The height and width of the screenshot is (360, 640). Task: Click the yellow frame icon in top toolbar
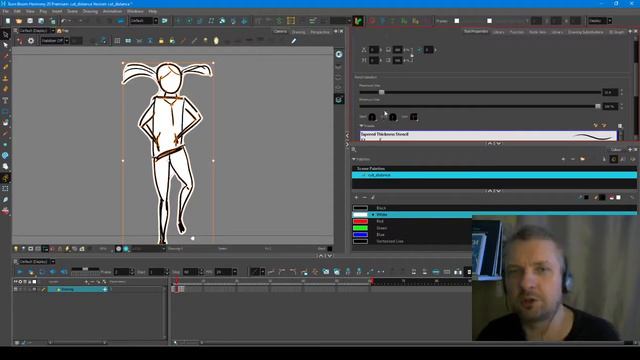[291, 21]
